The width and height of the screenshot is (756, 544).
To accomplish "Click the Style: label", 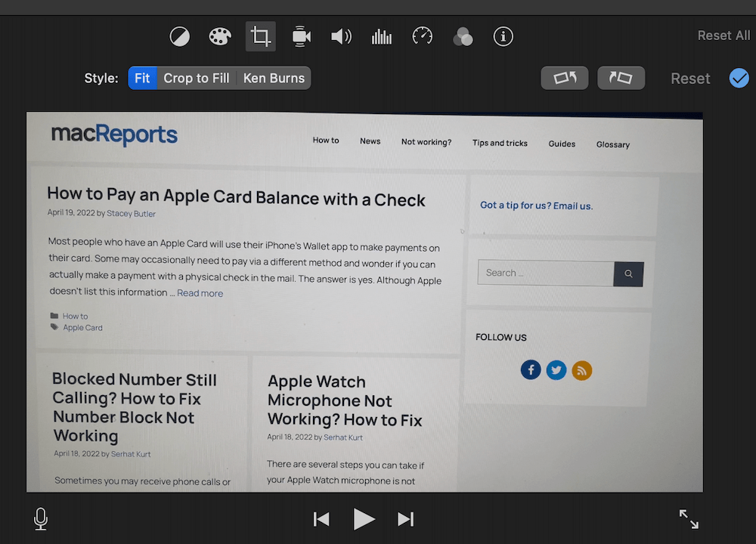I will 101,78.
